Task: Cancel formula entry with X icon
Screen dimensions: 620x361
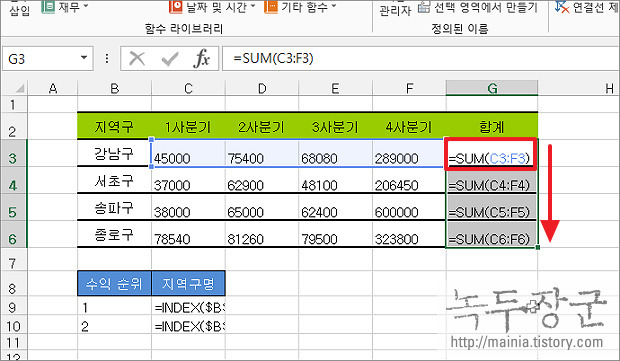Action: (x=137, y=59)
